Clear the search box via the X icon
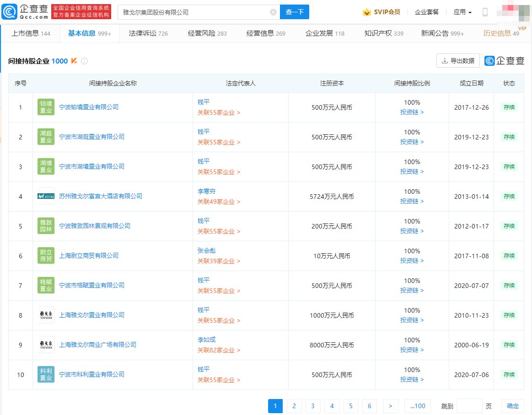532x415 pixels. click(x=274, y=11)
